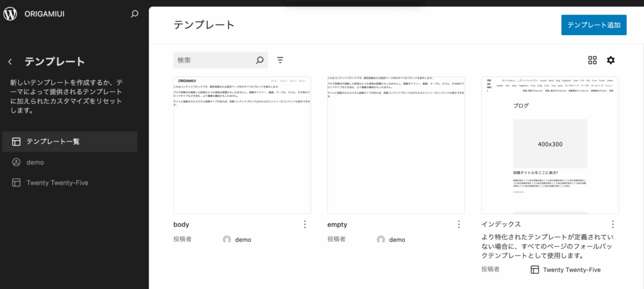Click the magnifier icon inside search field

coord(260,60)
